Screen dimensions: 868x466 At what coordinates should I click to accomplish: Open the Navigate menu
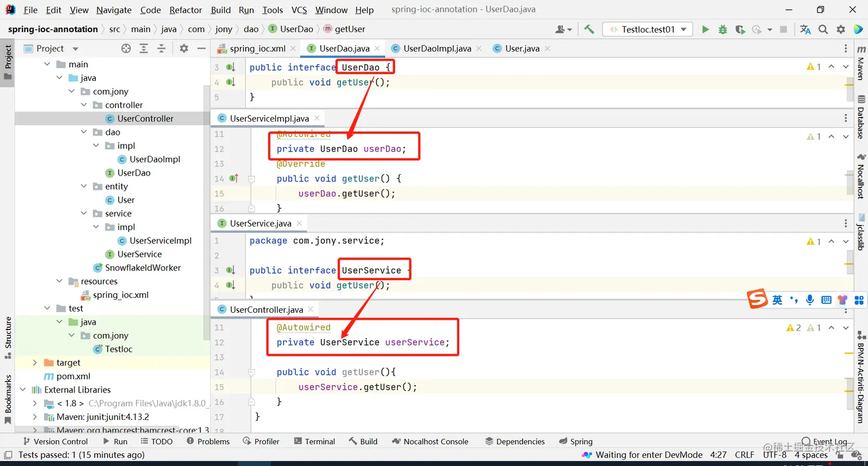point(114,10)
